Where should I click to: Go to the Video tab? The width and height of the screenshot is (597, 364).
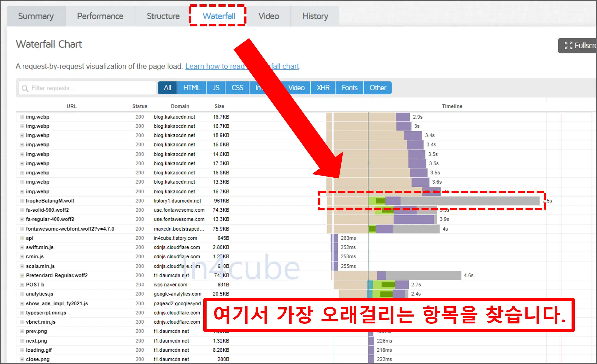[x=269, y=16]
